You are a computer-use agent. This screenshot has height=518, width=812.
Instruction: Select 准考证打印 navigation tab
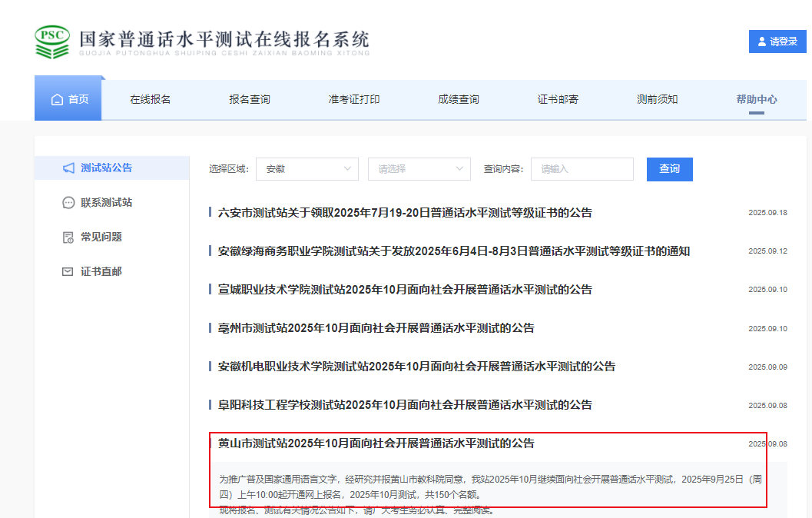(x=354, y=99)
